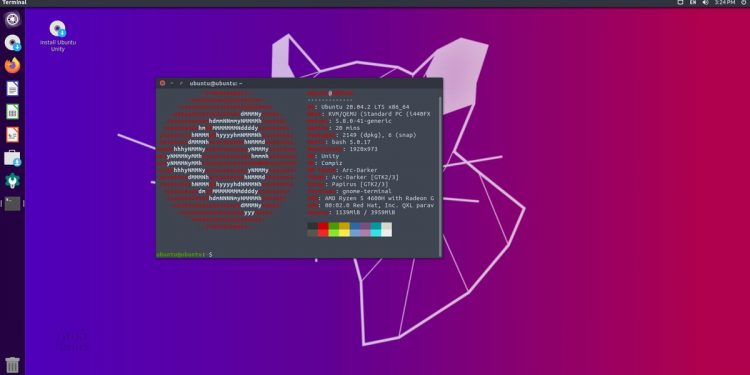
Task: Click the bright purple color block
Action: coord(365,233)
